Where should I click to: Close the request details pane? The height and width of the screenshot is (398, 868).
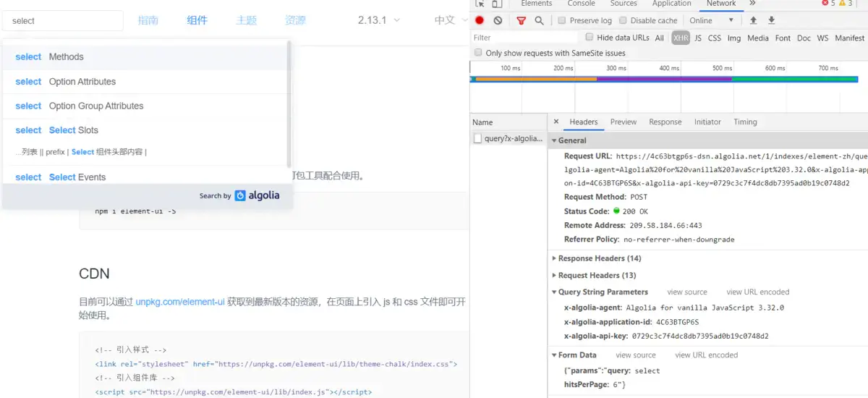(556, 122)
